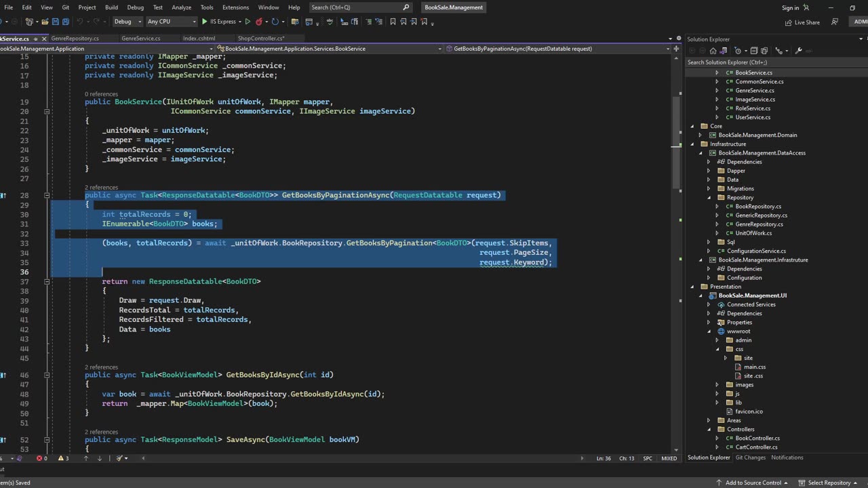Collapse the BookService constructor outline
The image size is (868, 488).
coord(47,111)
